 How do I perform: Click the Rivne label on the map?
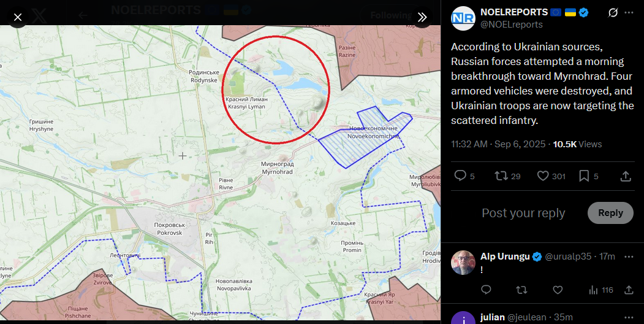(226, 184)
